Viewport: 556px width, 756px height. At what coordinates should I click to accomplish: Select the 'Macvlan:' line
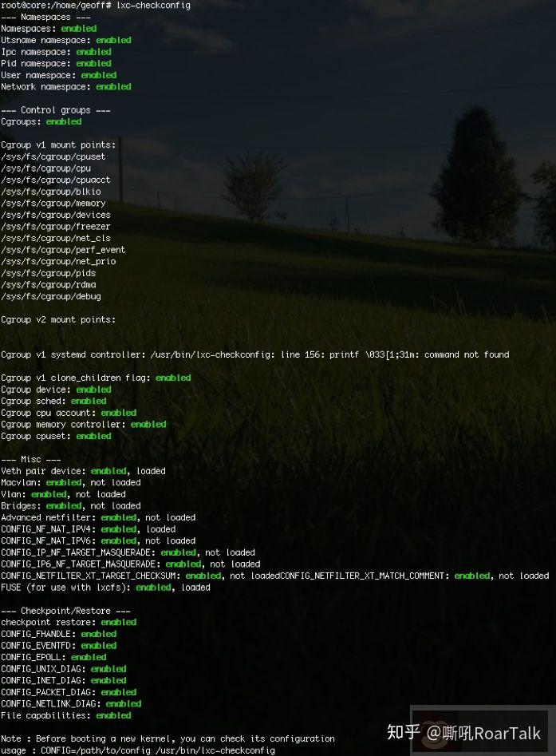[x=71, y=482]
